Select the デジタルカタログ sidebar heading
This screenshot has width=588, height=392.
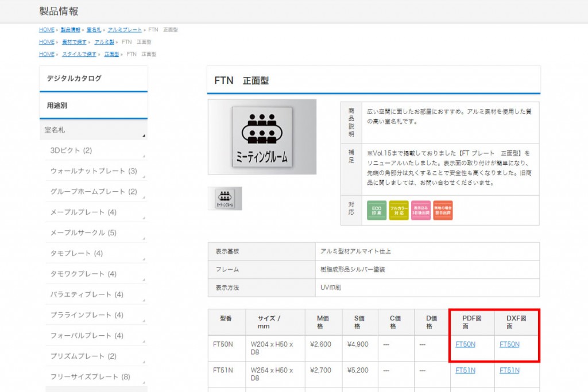pyautogui.click(x=94, y=78)
